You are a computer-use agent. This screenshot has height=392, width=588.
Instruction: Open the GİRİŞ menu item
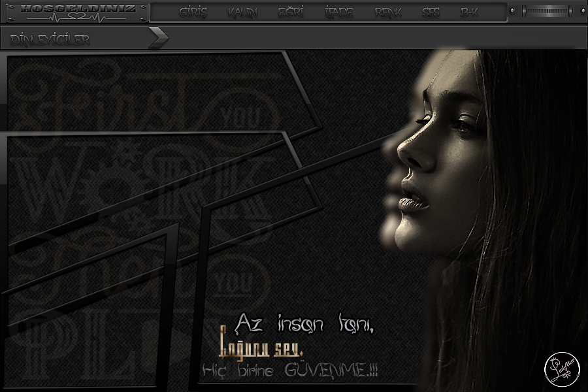click(193, 12)
